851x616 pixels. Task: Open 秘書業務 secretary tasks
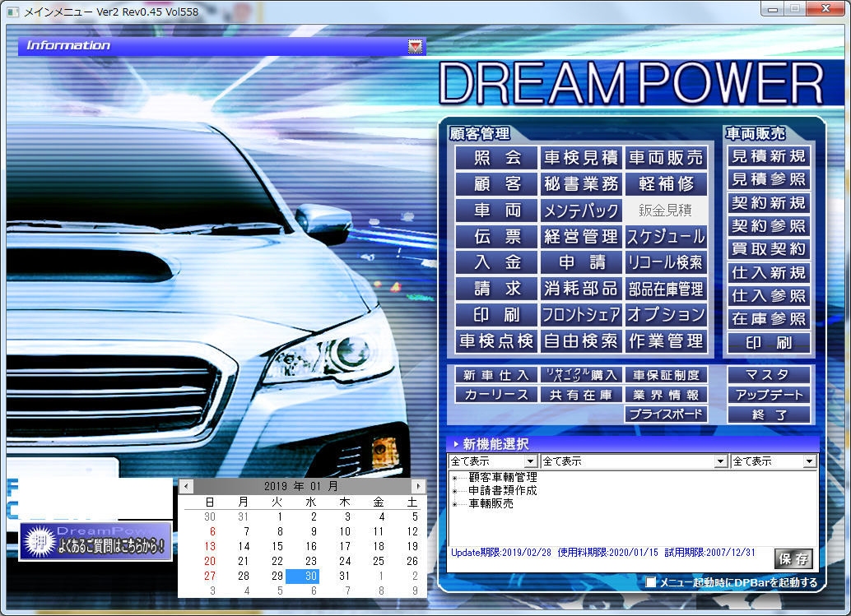581,184
